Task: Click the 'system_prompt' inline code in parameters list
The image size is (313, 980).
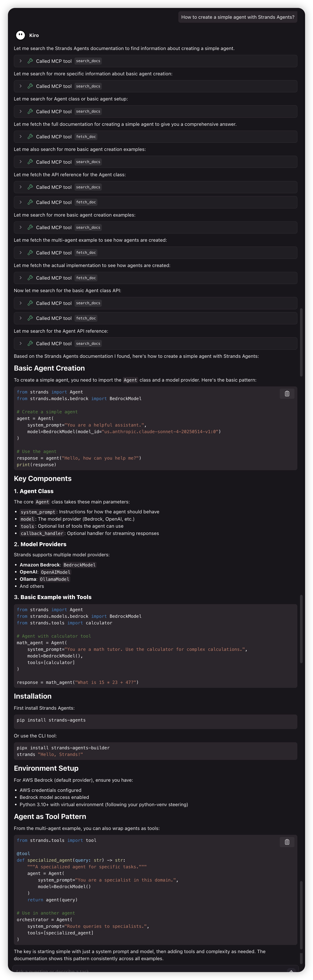Action: click(x=38, y=512)
